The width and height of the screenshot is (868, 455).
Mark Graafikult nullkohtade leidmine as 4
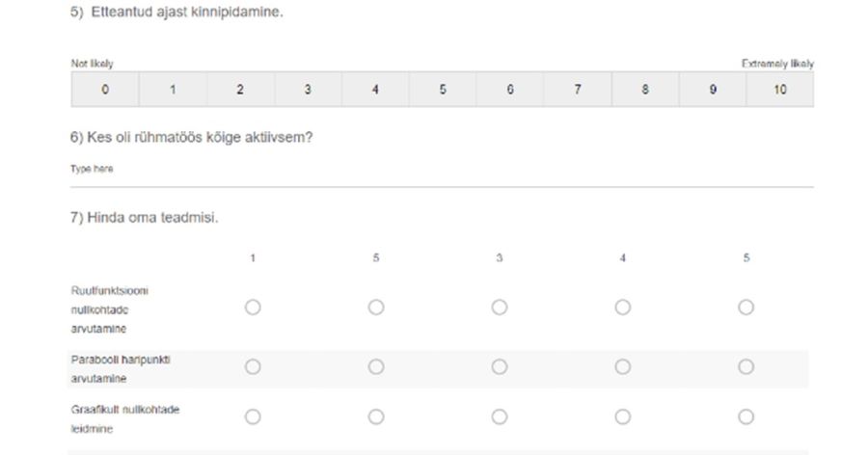(623, 416)
